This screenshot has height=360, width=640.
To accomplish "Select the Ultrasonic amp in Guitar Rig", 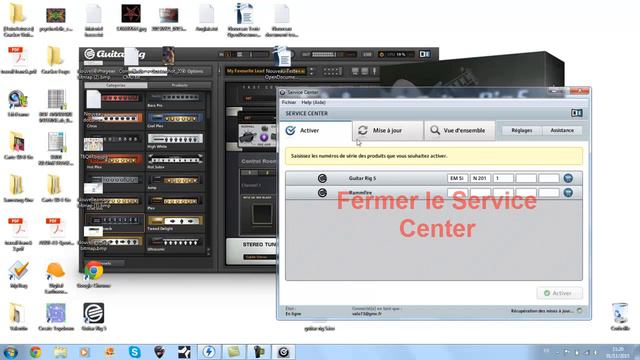I will (x=175, y=243).
